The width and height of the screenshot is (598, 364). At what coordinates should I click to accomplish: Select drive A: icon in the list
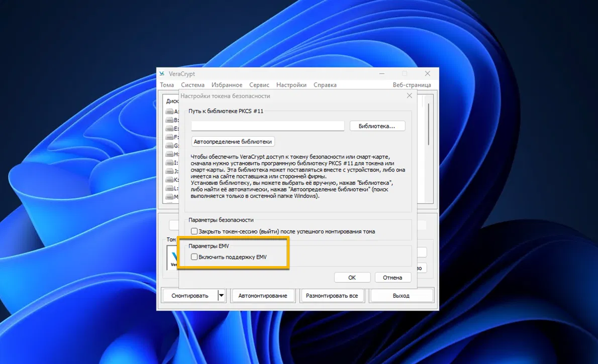169,111
